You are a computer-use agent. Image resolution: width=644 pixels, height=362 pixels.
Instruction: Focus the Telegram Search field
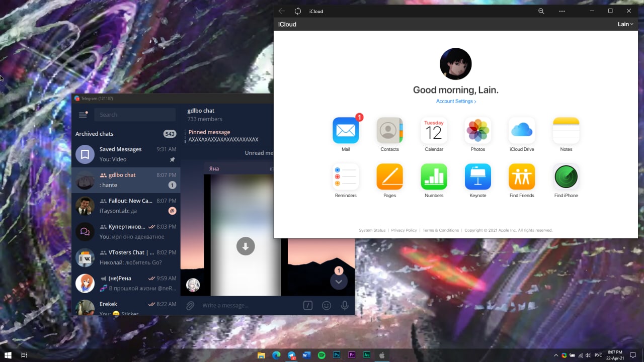(x=135, y=115)
